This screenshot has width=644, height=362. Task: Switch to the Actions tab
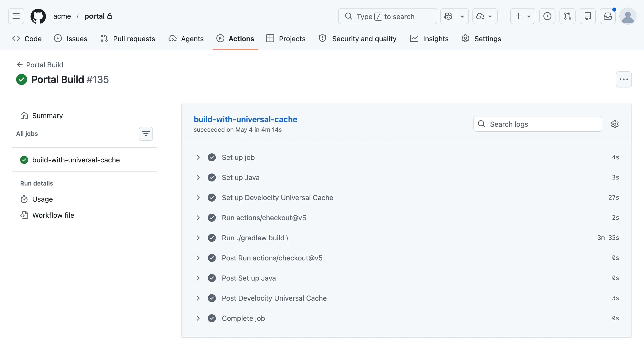point(235,38)
